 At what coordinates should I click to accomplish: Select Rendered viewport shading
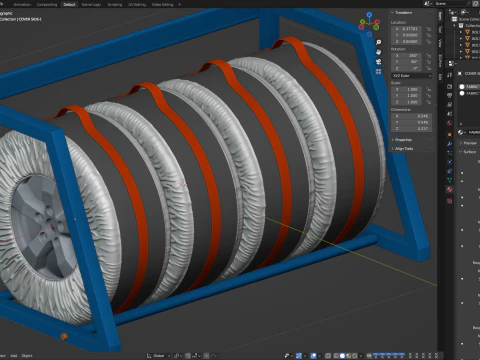point(355,356)
